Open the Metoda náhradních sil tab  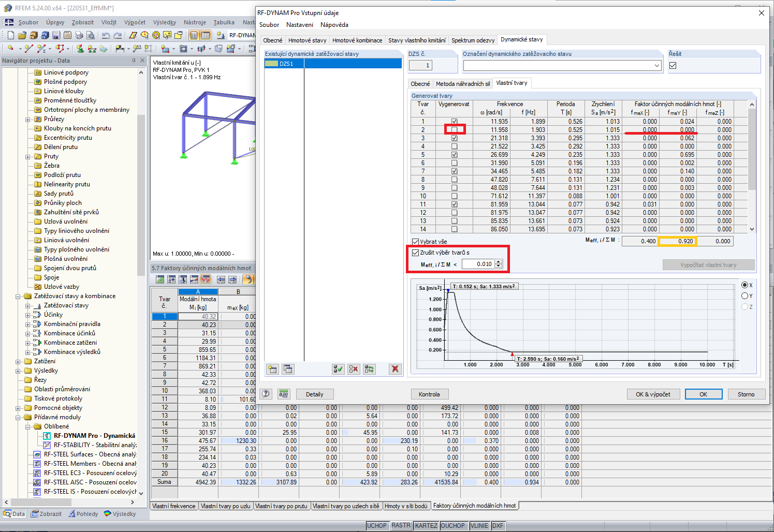point(463,84)
